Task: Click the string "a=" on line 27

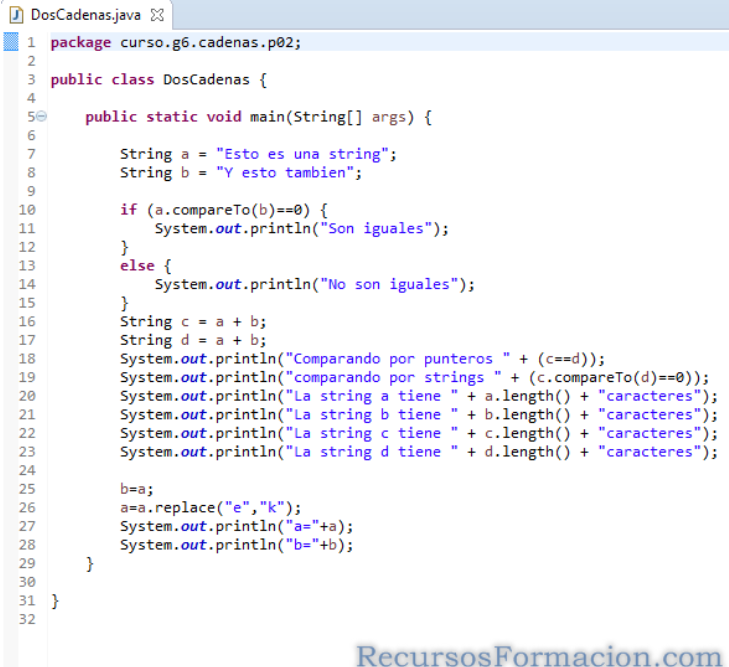Action: (x=302, y=526)
